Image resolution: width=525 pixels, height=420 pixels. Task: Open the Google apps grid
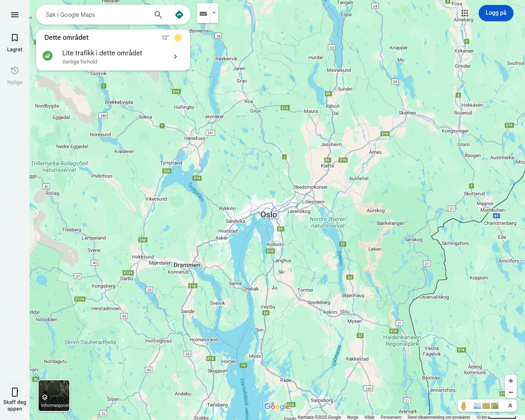pos(465,13)
